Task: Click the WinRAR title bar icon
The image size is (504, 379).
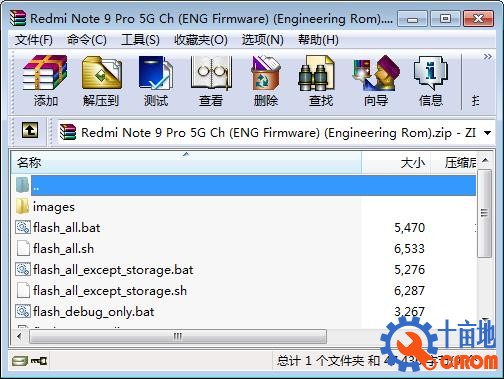Action: coord(18,18)
